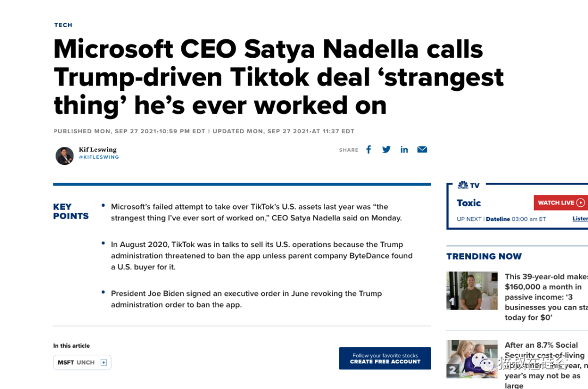
Task: Open trending story about $160,000 passive income
Action: [546, 297]
